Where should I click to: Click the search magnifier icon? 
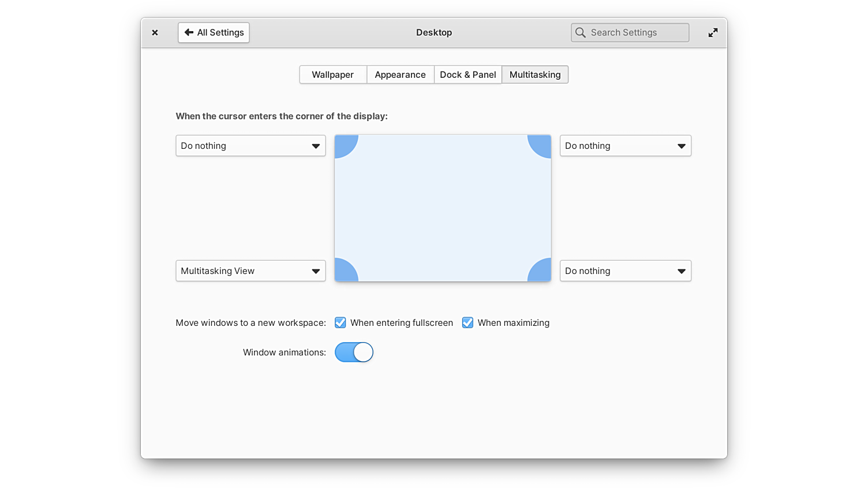[x=581, y=33]
